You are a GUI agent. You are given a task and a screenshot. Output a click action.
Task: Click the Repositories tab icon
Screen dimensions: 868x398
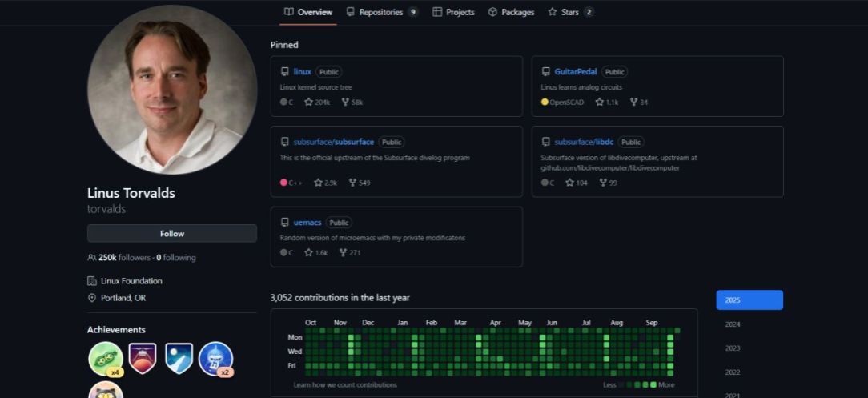click(351, 12)
